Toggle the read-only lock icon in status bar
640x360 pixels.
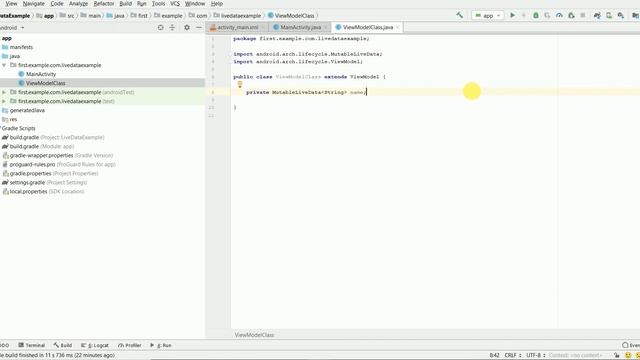coord(617,356)
